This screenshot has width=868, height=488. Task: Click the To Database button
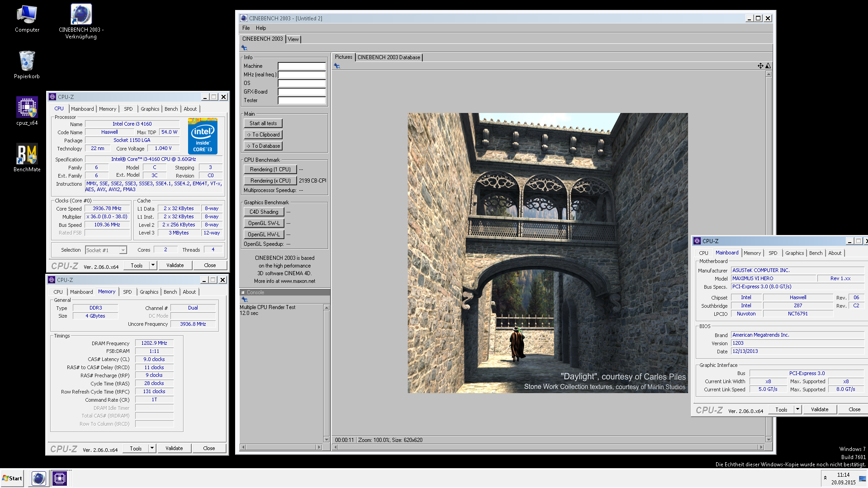coord(263,146)
